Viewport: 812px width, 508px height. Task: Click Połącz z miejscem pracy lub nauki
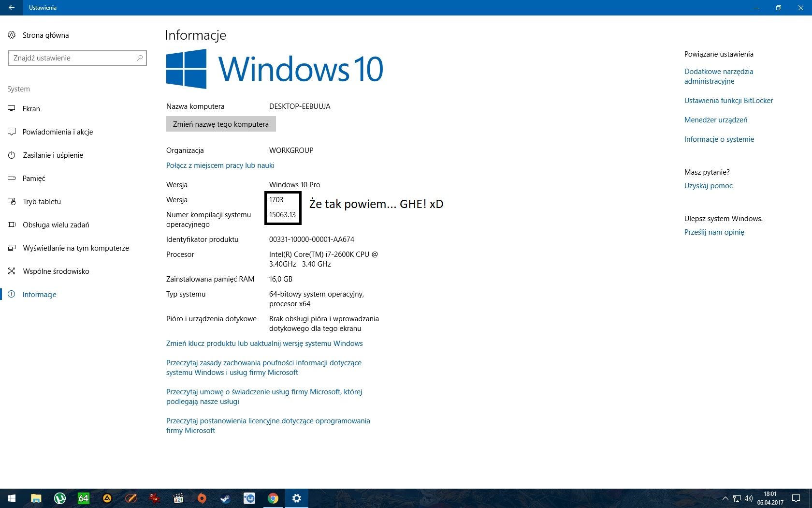pos(220,165)
